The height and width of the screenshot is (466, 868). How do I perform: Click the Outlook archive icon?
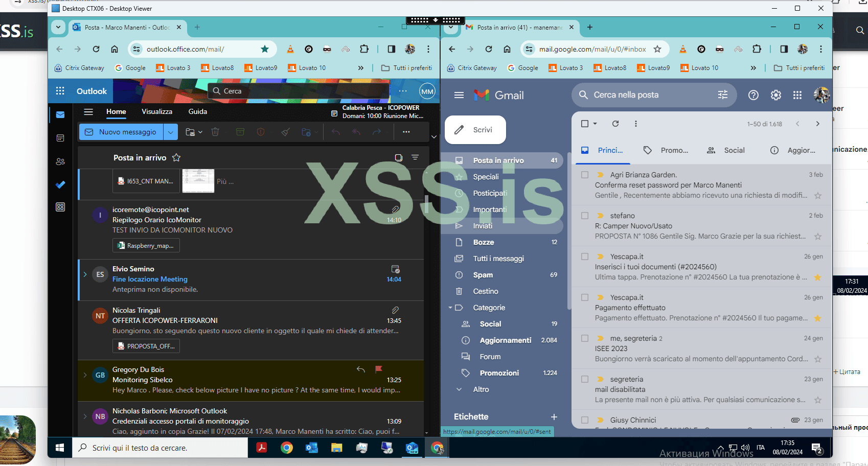(x=240, y=132)
